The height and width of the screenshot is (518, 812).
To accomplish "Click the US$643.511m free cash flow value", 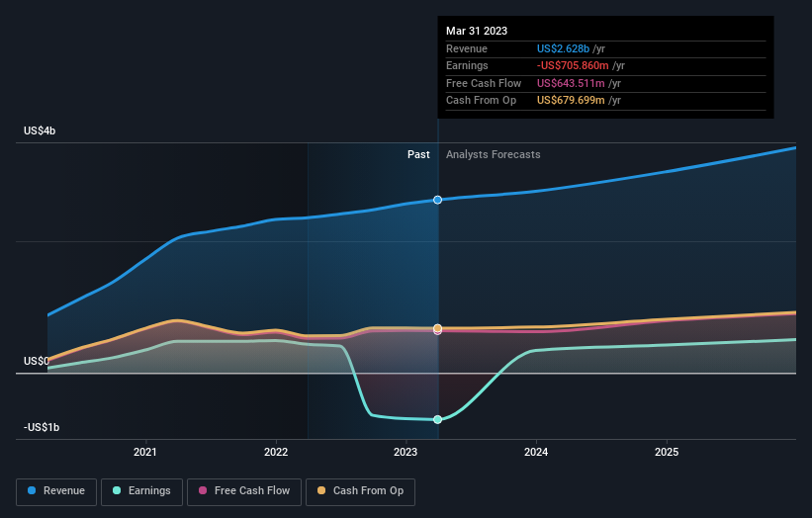I will (x=571, y=83).
